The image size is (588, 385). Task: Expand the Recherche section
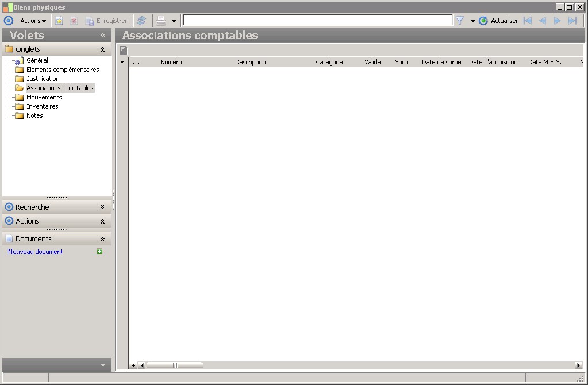pyautogui.click(x=102, y=207)
